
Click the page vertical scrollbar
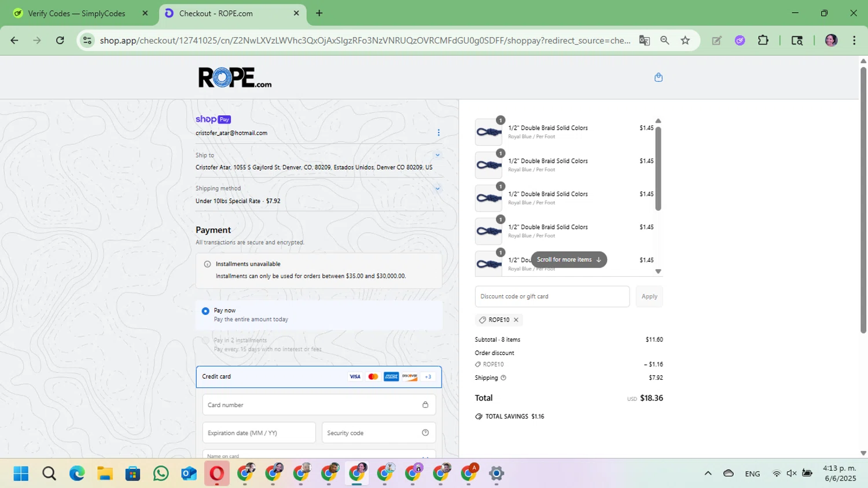(x=863, y=200)
